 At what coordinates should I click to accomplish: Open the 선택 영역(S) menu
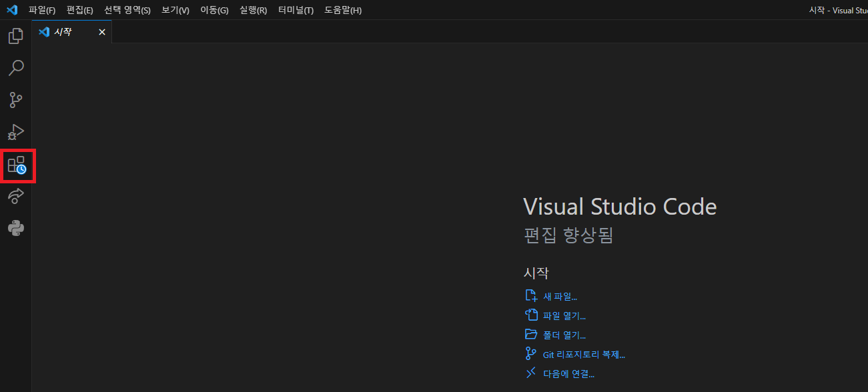[127, 10]
